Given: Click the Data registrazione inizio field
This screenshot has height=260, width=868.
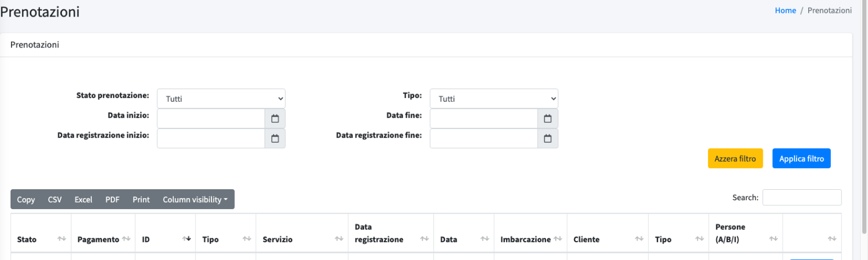Looking at the screenshot, I should (211, 138).
